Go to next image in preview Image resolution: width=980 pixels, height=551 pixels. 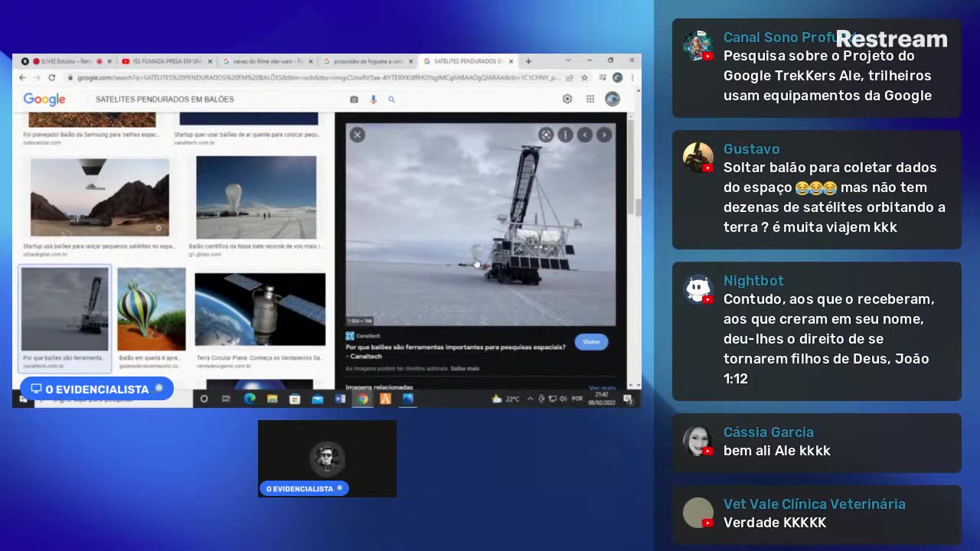pos(604,135)
